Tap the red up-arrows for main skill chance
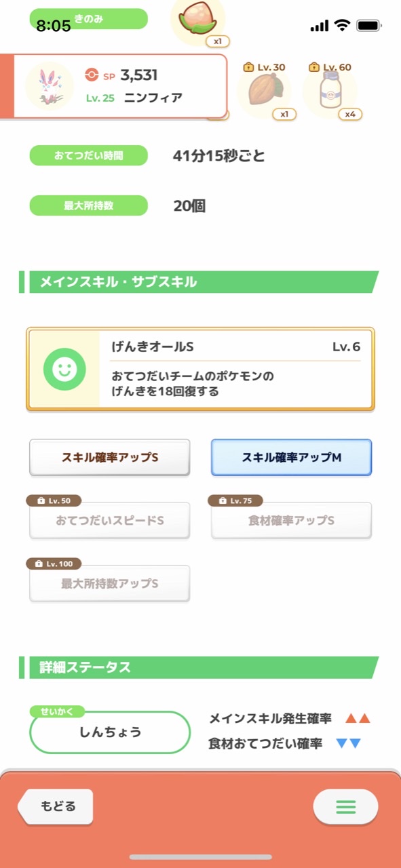 click(x=358, y=718)
